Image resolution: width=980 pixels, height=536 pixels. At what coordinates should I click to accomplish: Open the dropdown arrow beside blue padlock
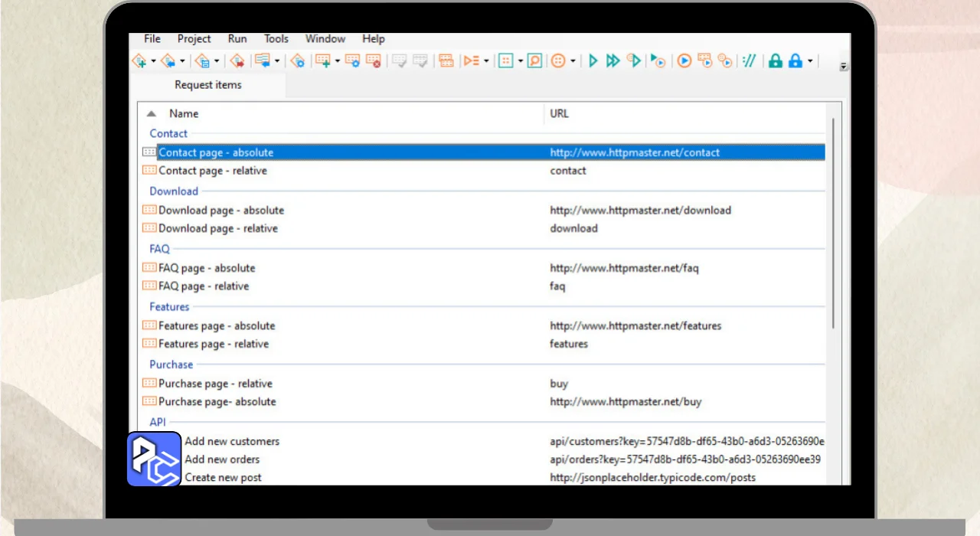pos(810,61)
